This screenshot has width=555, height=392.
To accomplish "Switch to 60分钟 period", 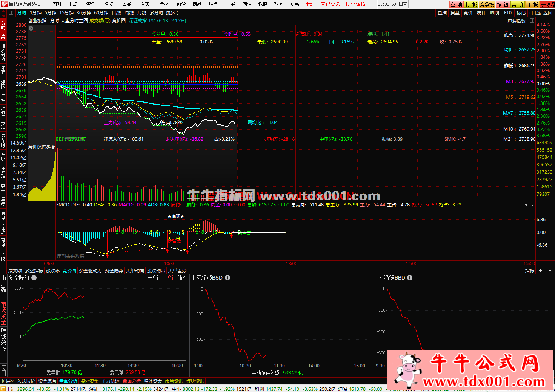I will click(101, 13).
